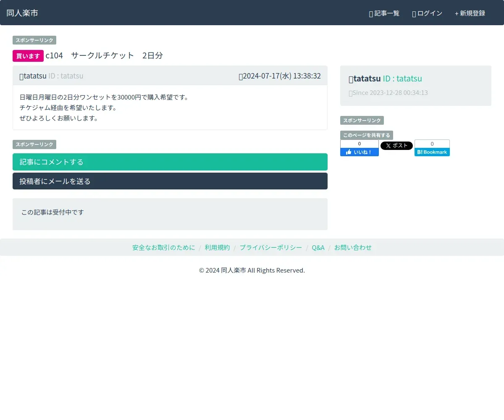
Task: Open 利用規約 footer link
Action: pos(218,247)
